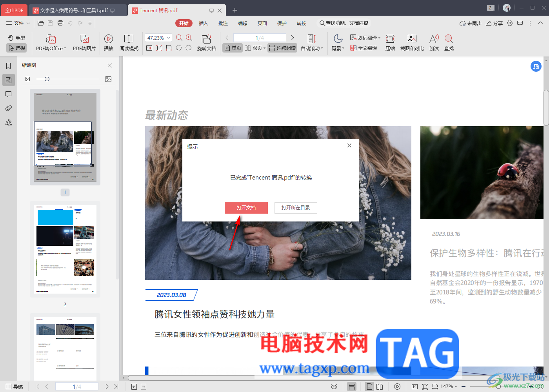Toggle two-page view icon in status bar
The height and width of the screenshot is (392, 549).
pyautogui.click(x=380, y=387)
